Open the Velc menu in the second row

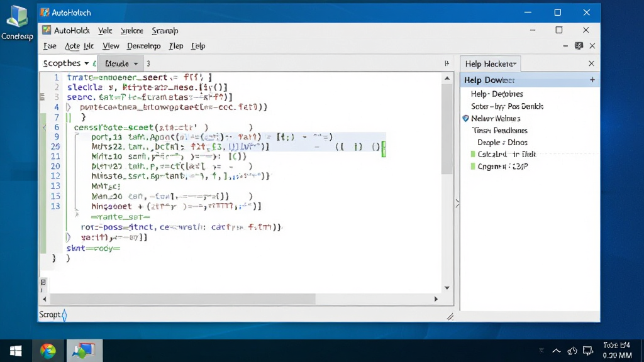[105, 31]
